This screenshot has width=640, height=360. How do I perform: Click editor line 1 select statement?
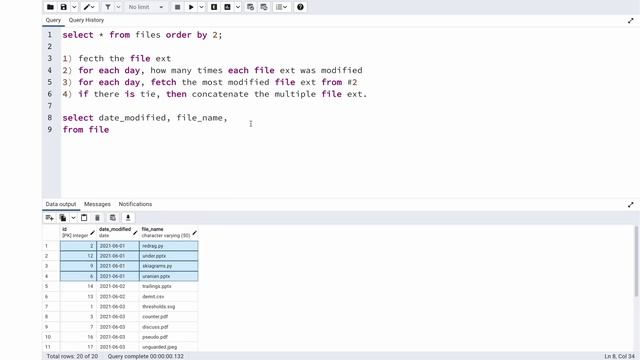tap(142, 35)
